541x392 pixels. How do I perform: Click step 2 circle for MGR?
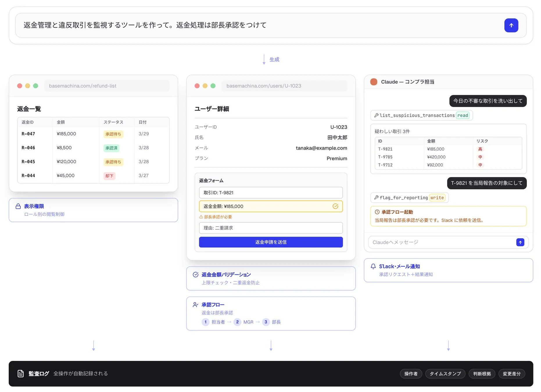[237, 322]
